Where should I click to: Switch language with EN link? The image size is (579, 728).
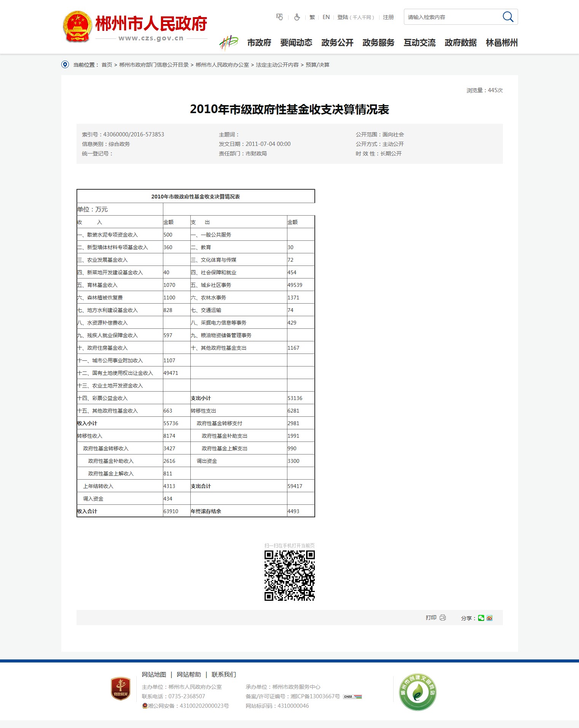pyautogui.click(x=326, y=17)
